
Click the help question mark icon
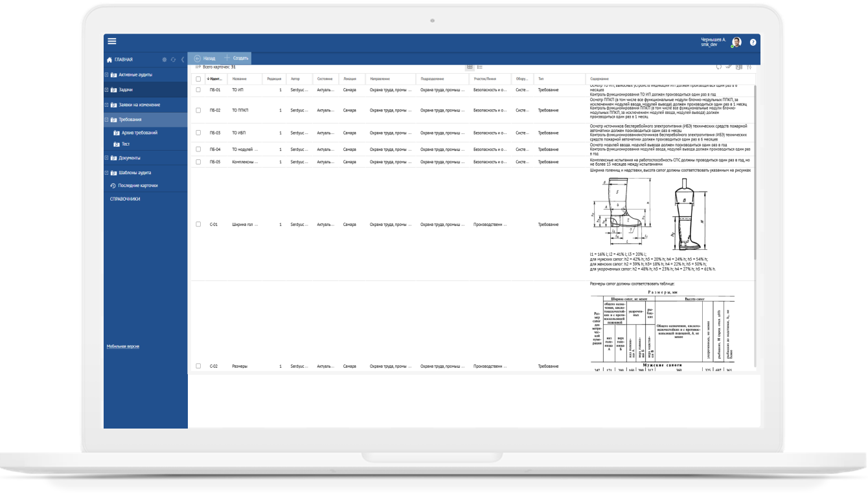tap(753, 42)
